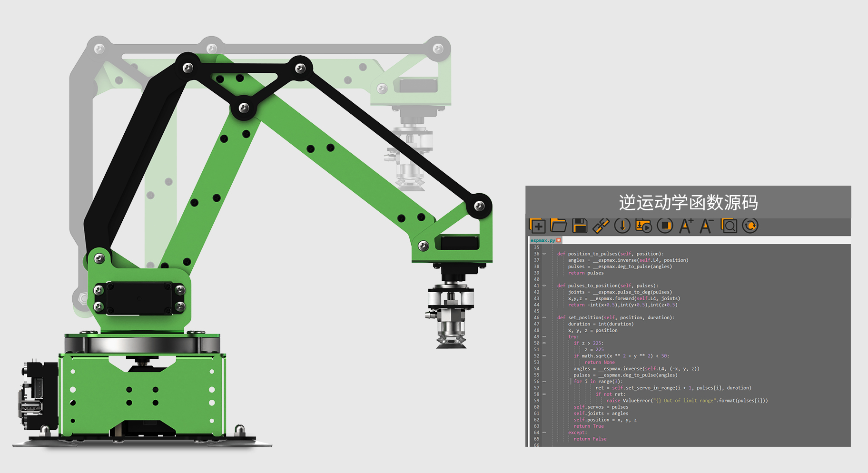
Task: Click the line 'x, y, z = position'
Action: [592, 330]
